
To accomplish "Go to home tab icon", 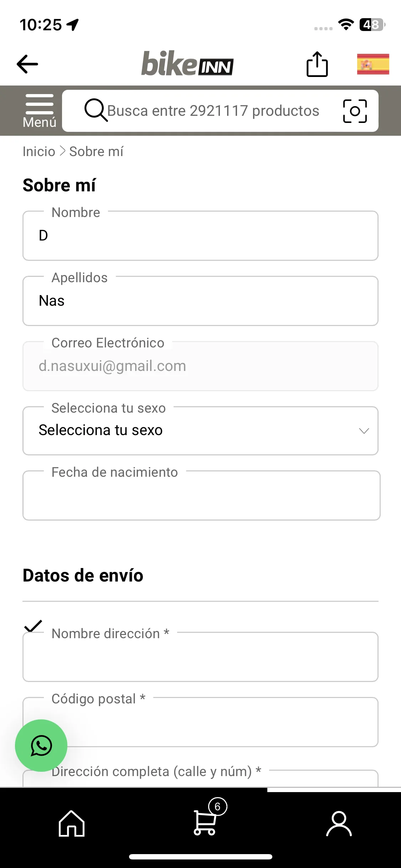I will [x=72, y=823].
